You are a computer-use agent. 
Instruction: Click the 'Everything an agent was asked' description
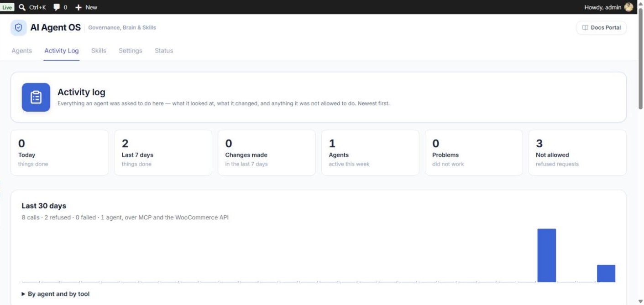pyautogui.click(x=224, y=103)
